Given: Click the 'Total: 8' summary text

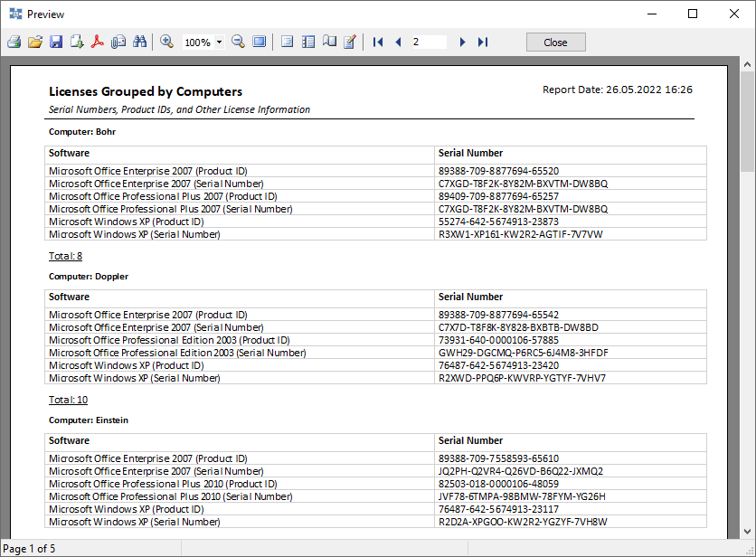Looking at the screenshot, I should coord(66,256).
